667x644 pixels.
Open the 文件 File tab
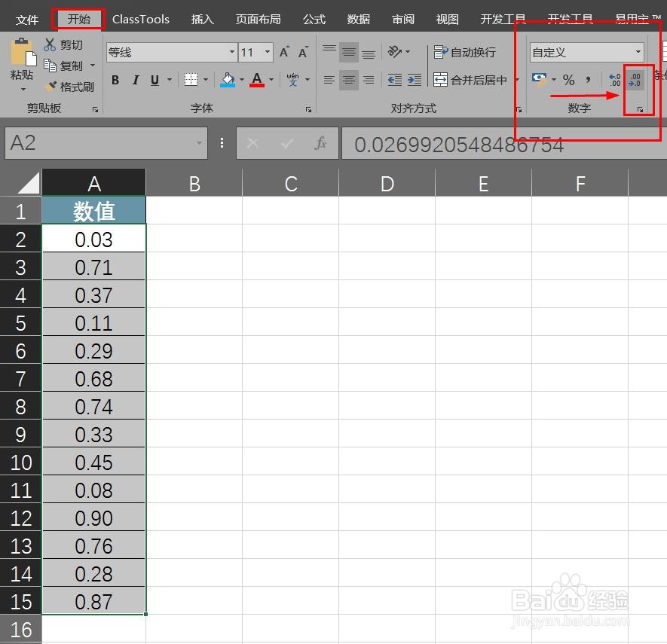coord(27,19)
